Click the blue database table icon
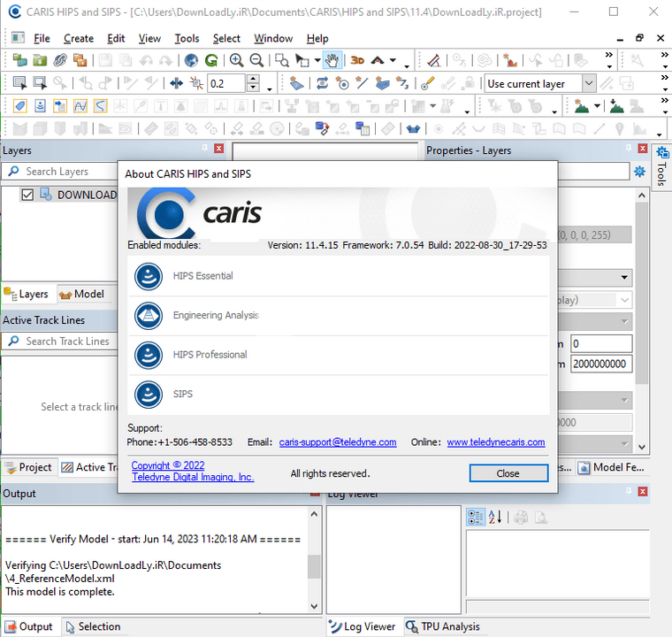This screenshot has height=637, width=672. pos(363,128)
